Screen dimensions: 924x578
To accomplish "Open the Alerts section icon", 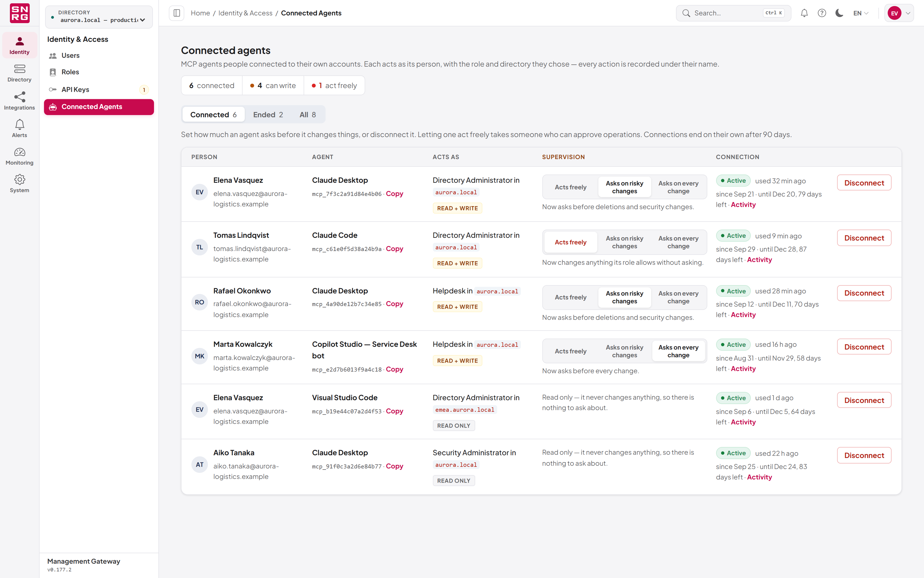I will (20, 124).
